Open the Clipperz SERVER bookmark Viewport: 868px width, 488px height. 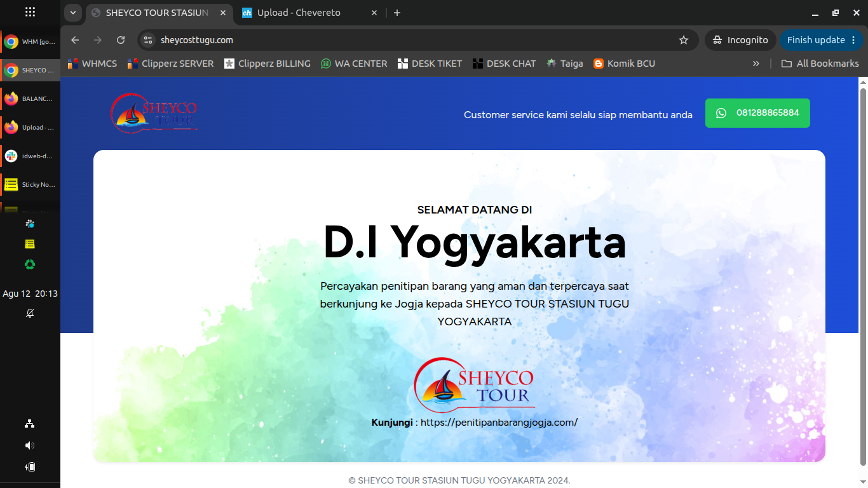coord(170,64)
